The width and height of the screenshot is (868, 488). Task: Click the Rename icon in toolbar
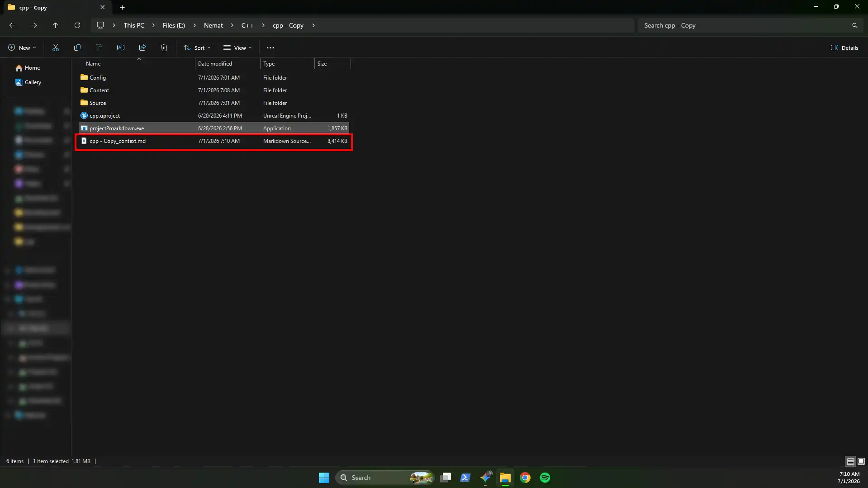coord(121,47)
